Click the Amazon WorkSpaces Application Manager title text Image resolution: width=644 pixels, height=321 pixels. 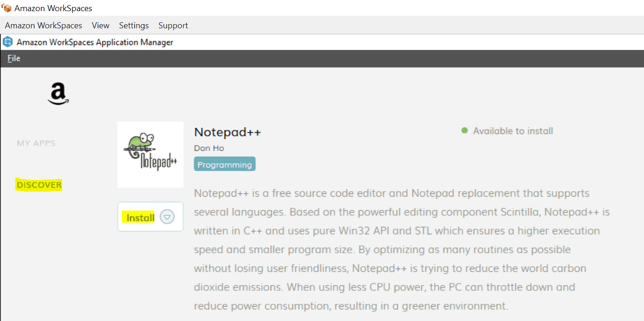click(95, 42)
